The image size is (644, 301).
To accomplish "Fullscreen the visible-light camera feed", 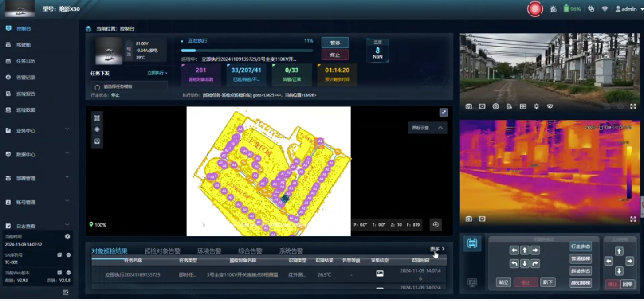I will pyautogui.click(x=633, y=106).
